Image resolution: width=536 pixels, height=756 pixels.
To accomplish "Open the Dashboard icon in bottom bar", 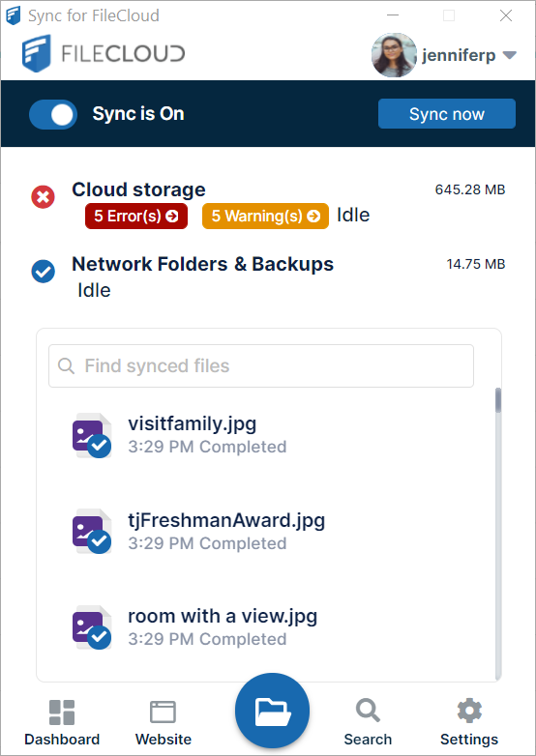I will point(62,712).
